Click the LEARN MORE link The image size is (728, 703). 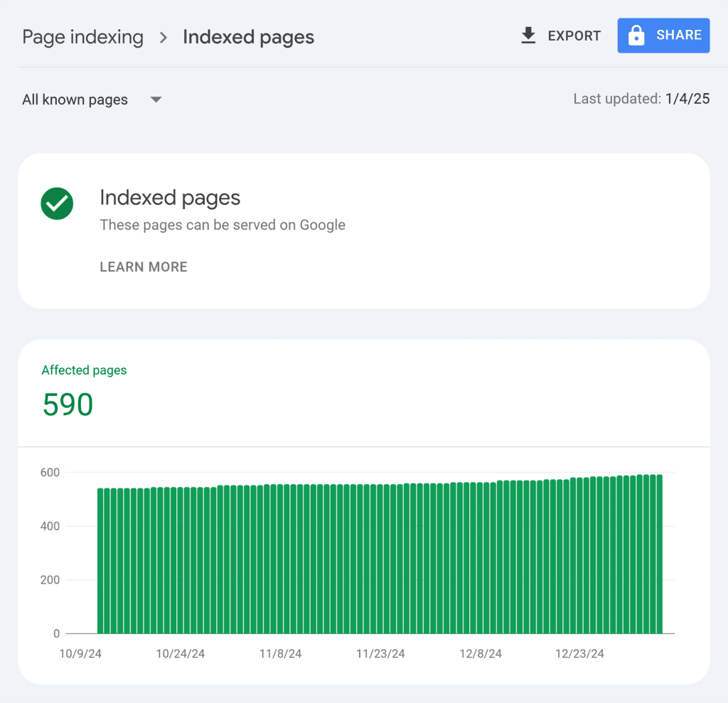[144, 267]
